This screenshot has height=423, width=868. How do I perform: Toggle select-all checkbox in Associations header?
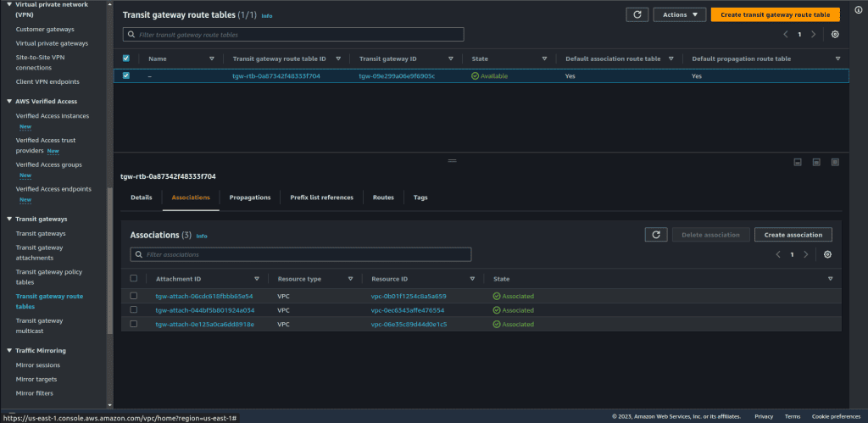pos(134,278)
